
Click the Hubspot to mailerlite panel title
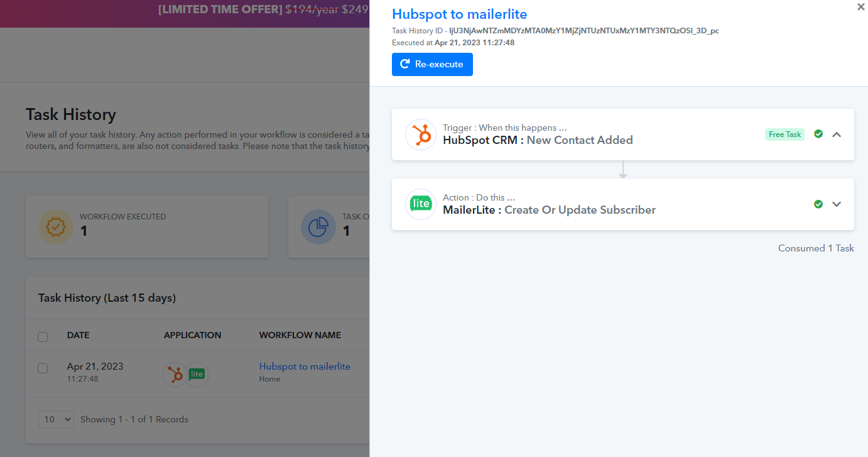[460, 14]
